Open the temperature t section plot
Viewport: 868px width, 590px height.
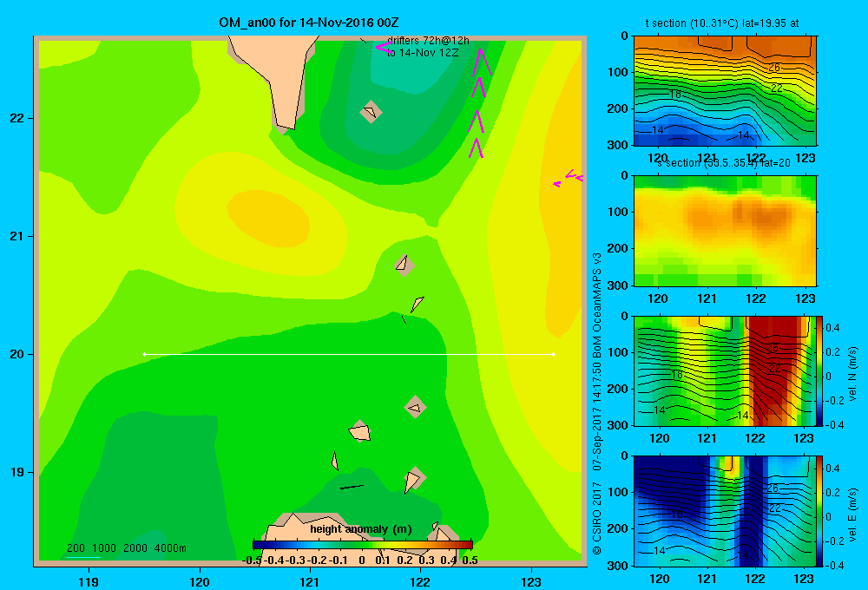(x=725, y=91)
